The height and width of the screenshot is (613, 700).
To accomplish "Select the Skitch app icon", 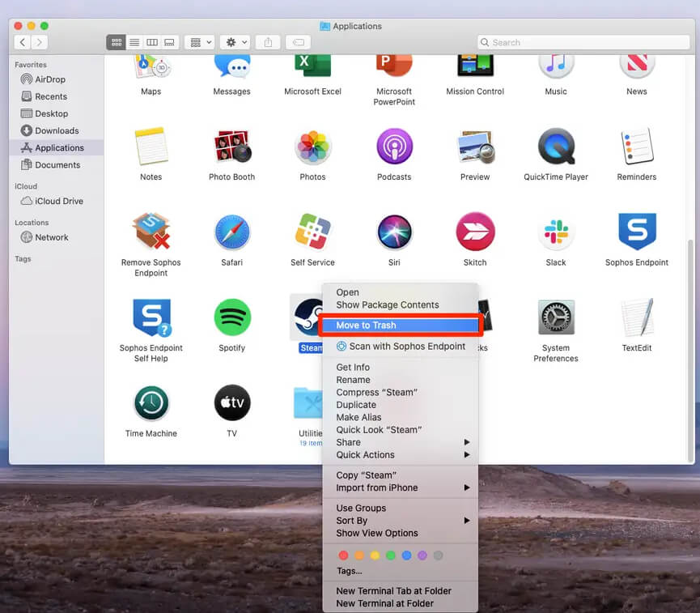I will pos(475,232).
